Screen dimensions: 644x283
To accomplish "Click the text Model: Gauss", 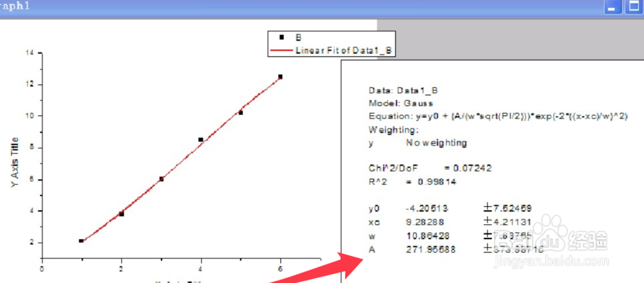I will click(x=401, y=104).
